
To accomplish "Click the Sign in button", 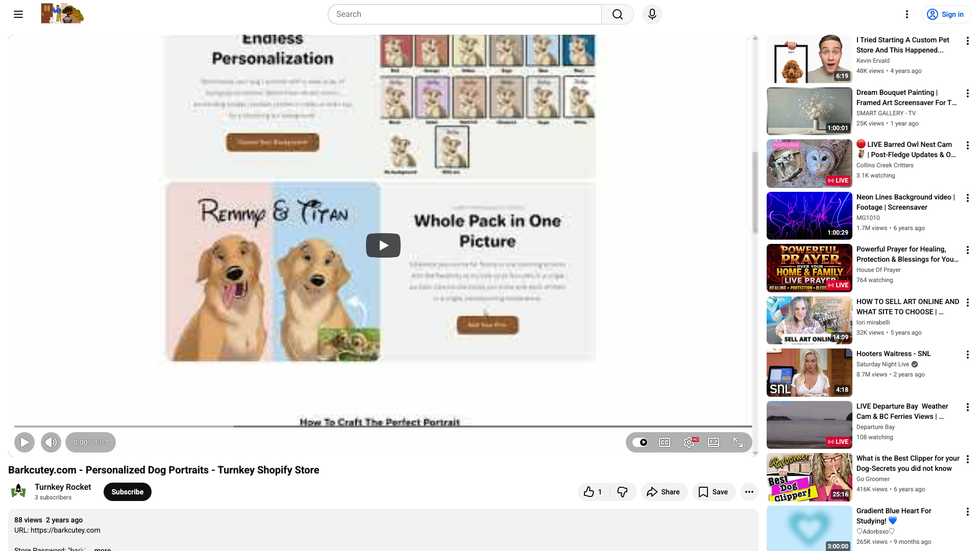I will (x=946, y=14).
